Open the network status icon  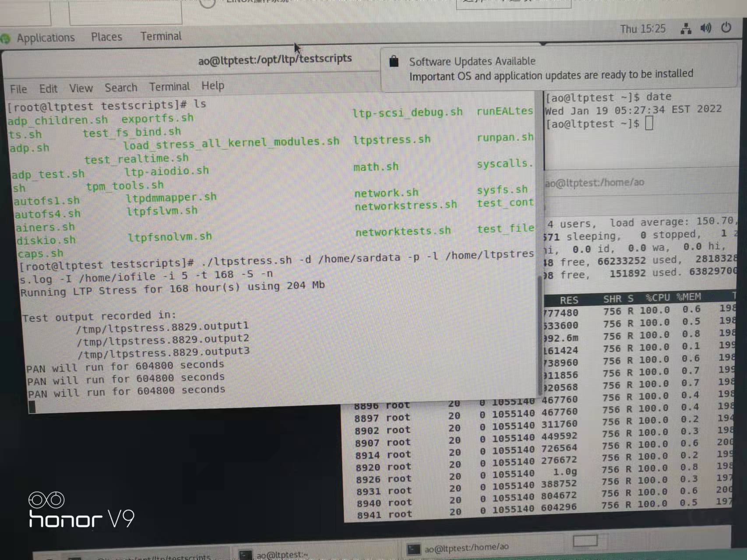pyautogui.click(x=686, y=29)
